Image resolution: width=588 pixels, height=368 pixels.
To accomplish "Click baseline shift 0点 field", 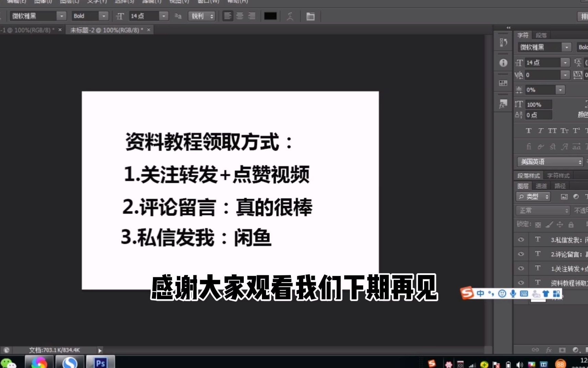I will click(x=539, y=115).
